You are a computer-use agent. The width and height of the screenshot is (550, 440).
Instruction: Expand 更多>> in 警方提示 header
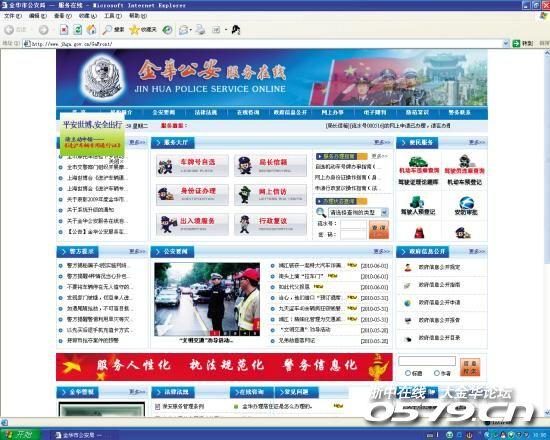tap(137, 251)
